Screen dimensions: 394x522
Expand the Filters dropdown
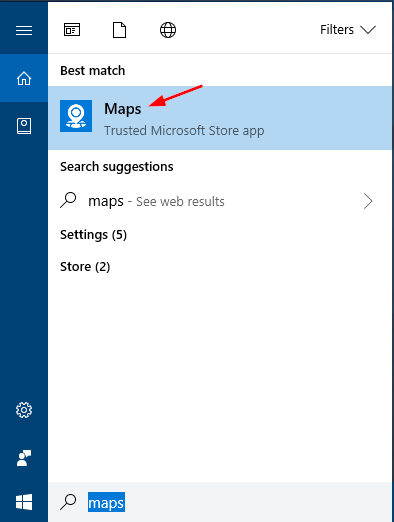(x=348, y=30)
